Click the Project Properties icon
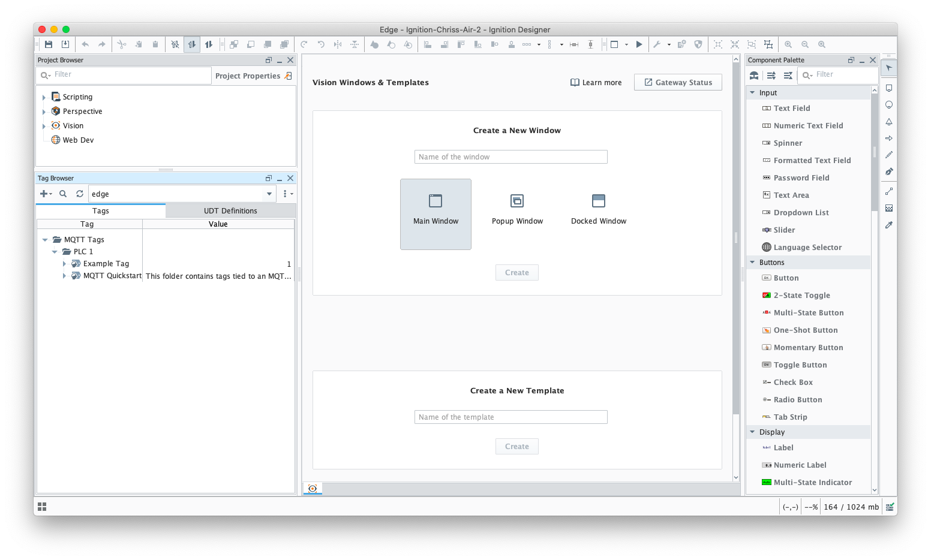931x560 pixels. [289, 76]
